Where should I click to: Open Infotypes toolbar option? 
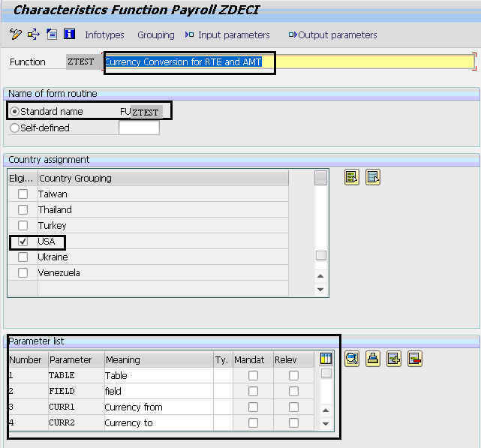point(104,35)
